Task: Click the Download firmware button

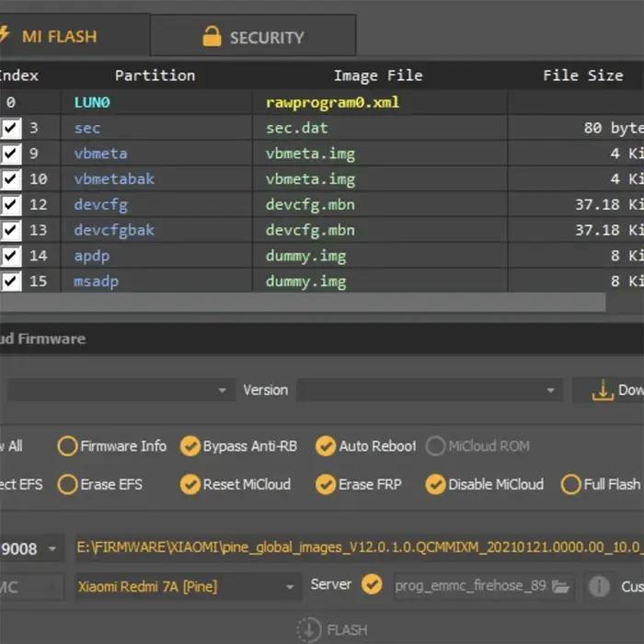Action: pyautogui.click(x=608, y=390)
